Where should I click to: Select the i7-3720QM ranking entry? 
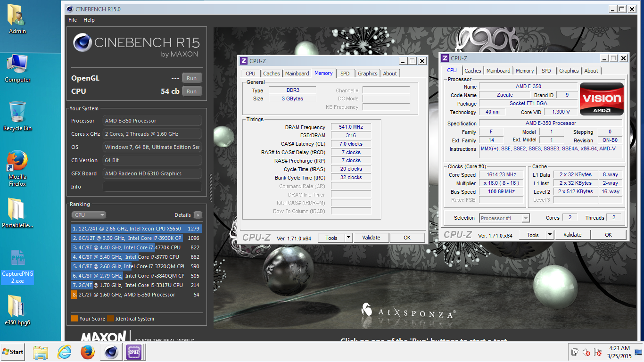tap(137, 266)
